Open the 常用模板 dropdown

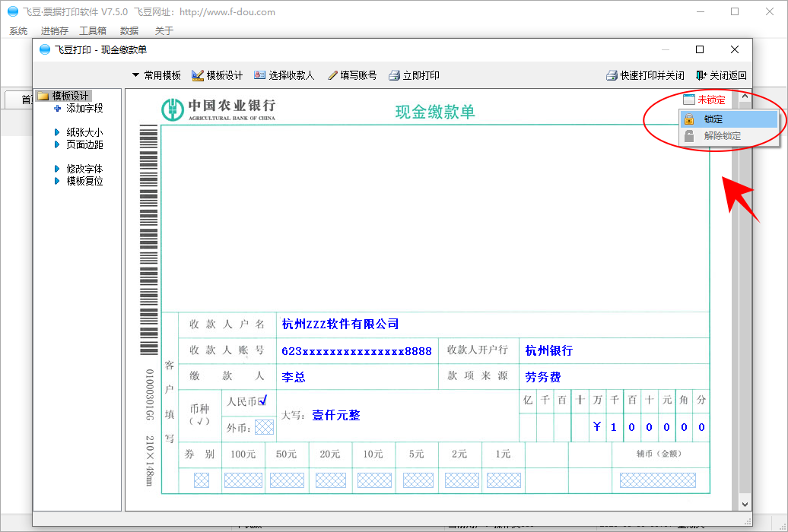[x=156, y=75]
